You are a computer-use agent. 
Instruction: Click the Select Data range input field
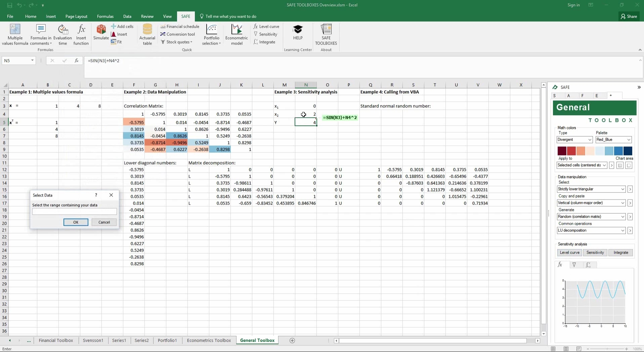(x=75, y=212)
